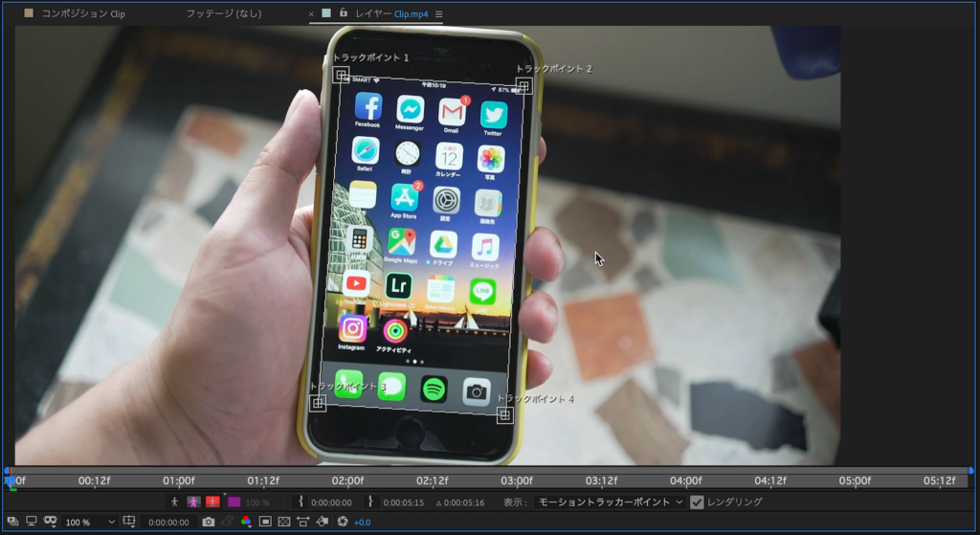This screenshot has height=535, width=980.
Task: Switch to the コンポジション Clip tab
Action: (83, 13)
